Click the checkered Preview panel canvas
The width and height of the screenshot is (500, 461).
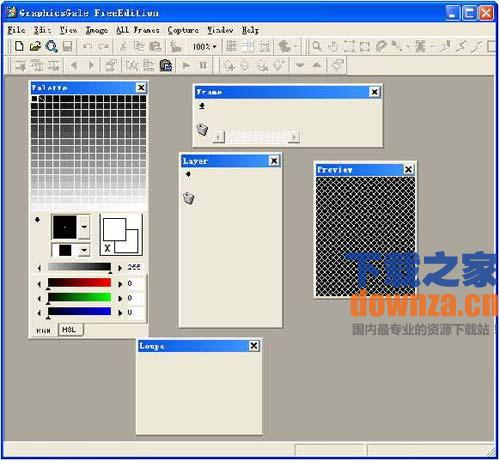[365, 236]
